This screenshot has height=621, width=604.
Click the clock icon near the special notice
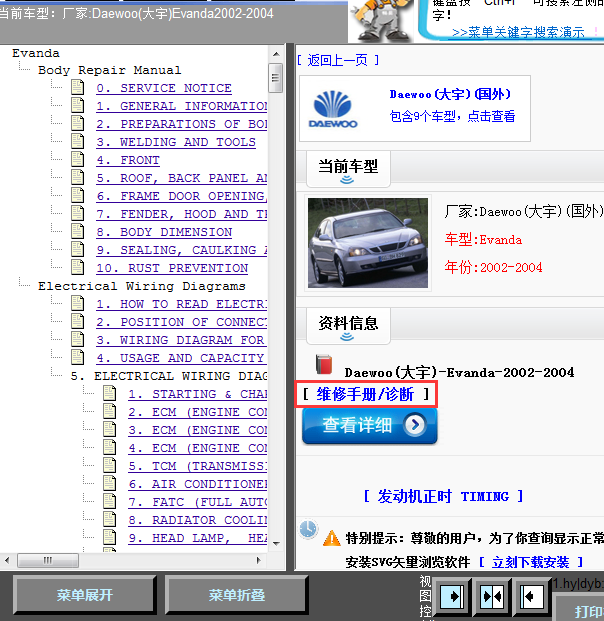(308, 528)
